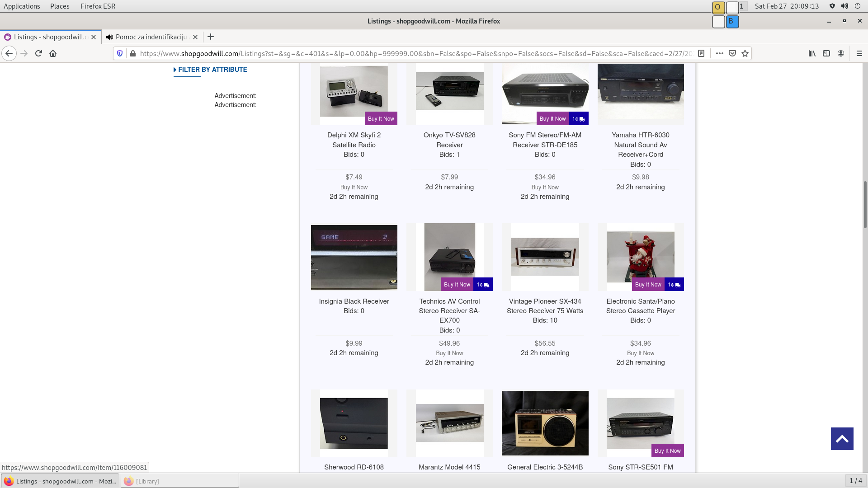Click the Vintage Pioneer SX-434 image

(x=545, y=257)
